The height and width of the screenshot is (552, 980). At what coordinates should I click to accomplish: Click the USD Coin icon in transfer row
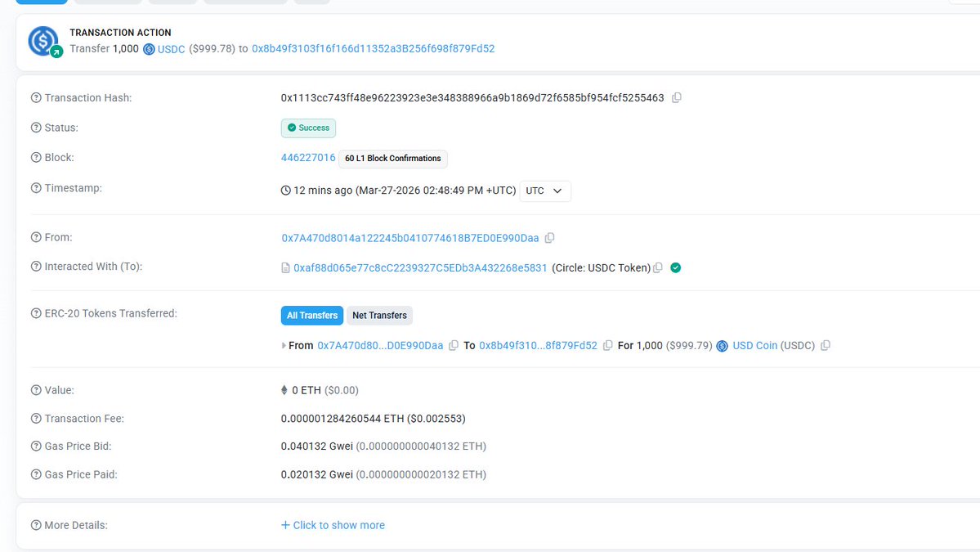pyautogui.click(x=722, y=346)
